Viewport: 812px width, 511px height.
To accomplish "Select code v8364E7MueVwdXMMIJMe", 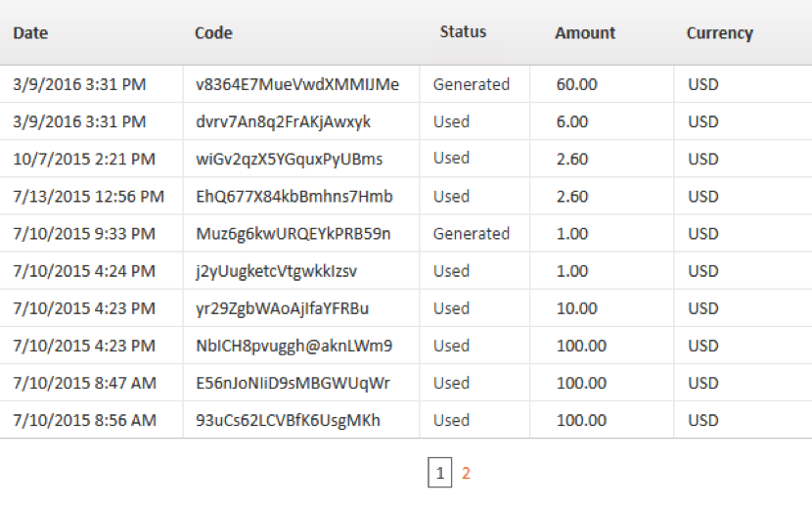I will point(297,84).
